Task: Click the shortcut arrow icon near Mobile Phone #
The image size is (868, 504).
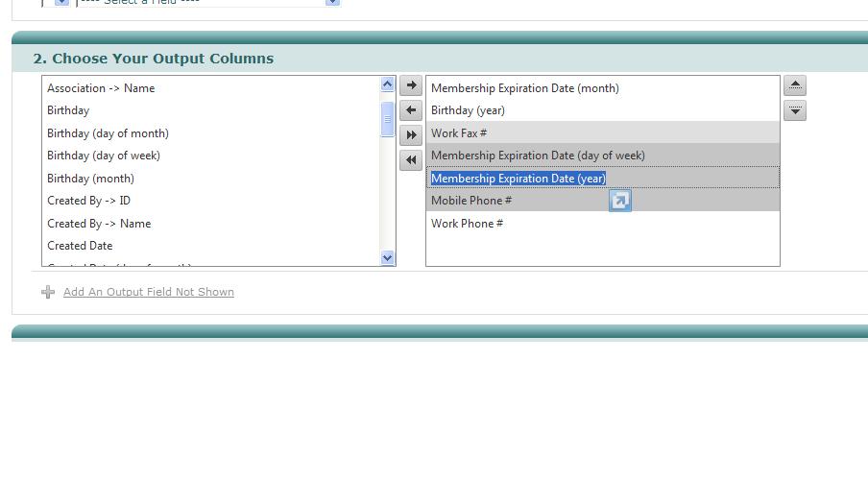Action: 620,201
